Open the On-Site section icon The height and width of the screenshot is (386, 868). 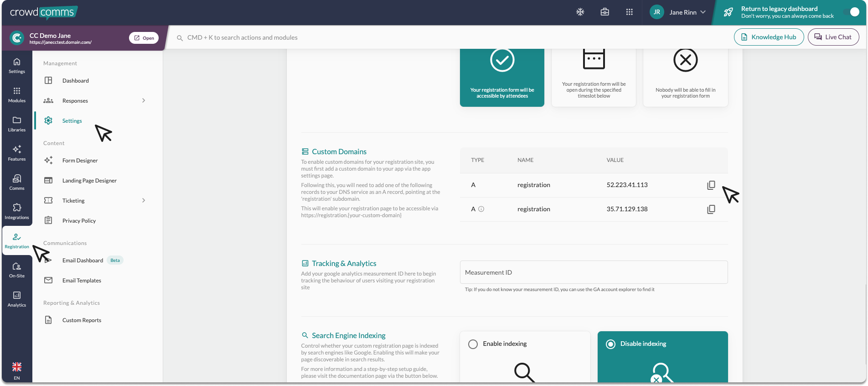coord(17,270)
